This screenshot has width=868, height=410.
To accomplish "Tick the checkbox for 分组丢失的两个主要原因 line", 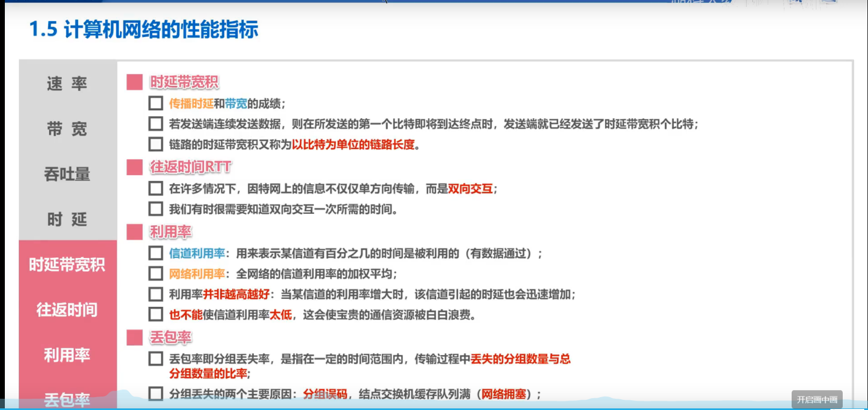I will (x=155, y=394).
